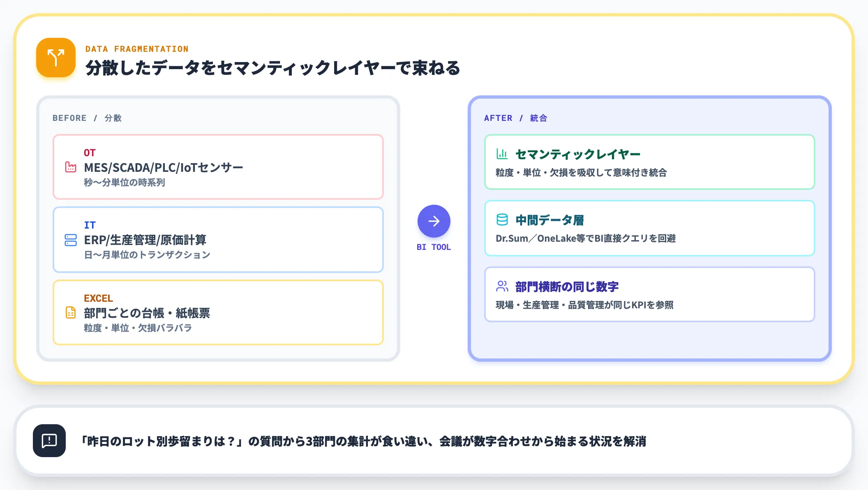868x490 pixels.
Task: Click the document icon in the EXCEL card
Action: tap(71, 312)
